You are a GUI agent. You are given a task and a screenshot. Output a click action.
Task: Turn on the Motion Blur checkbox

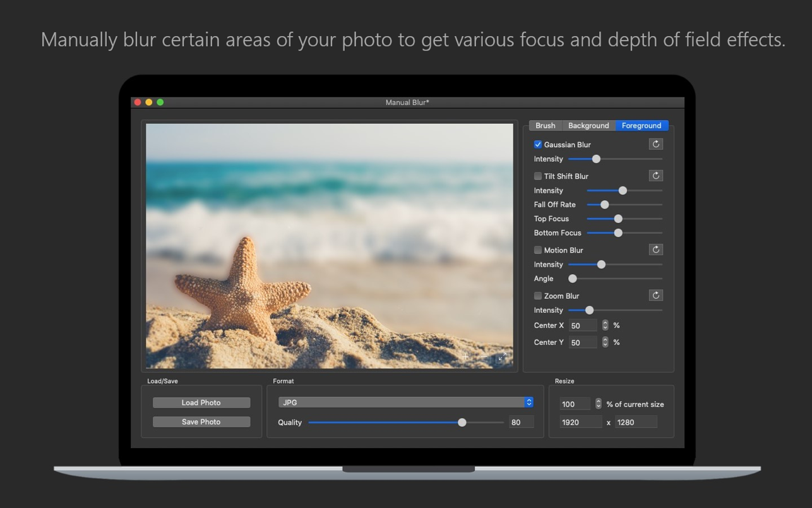[538, 250]
